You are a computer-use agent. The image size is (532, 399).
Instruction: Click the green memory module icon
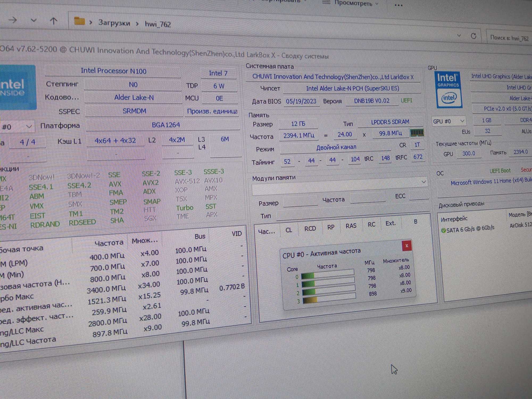416,132
